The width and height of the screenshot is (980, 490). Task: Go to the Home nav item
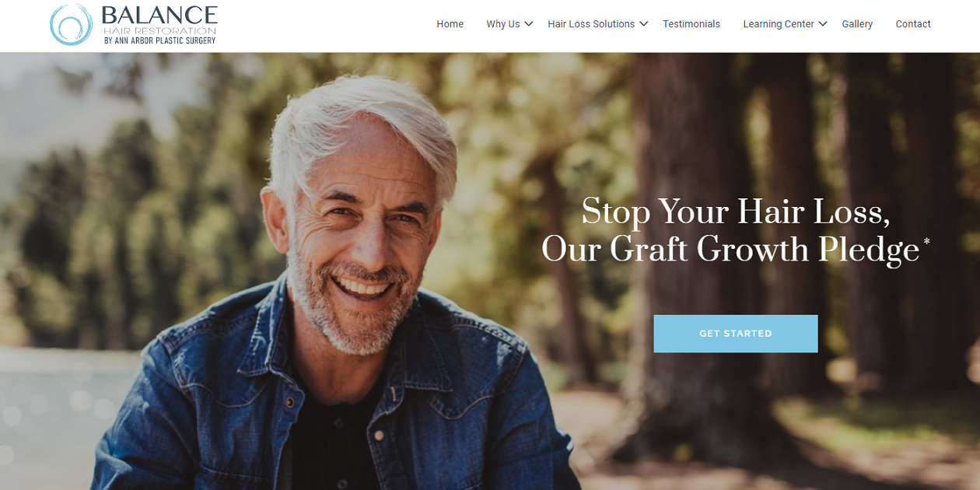pos(450,24)
